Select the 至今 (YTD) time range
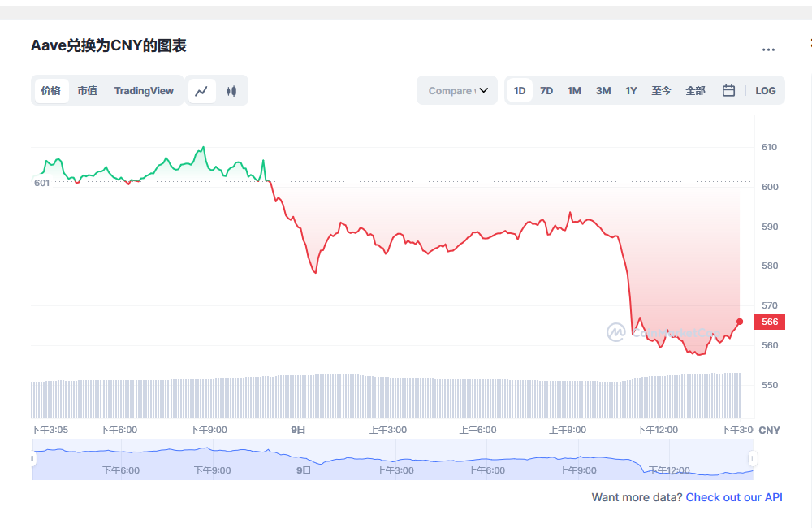Viewport: 812px width, 528px height. click(x=661, y=91)
